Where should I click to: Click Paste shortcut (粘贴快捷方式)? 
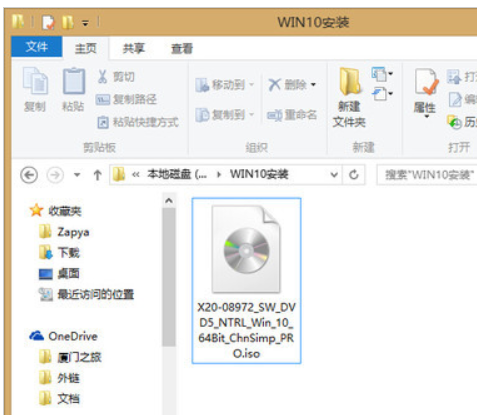coord(138,122)
